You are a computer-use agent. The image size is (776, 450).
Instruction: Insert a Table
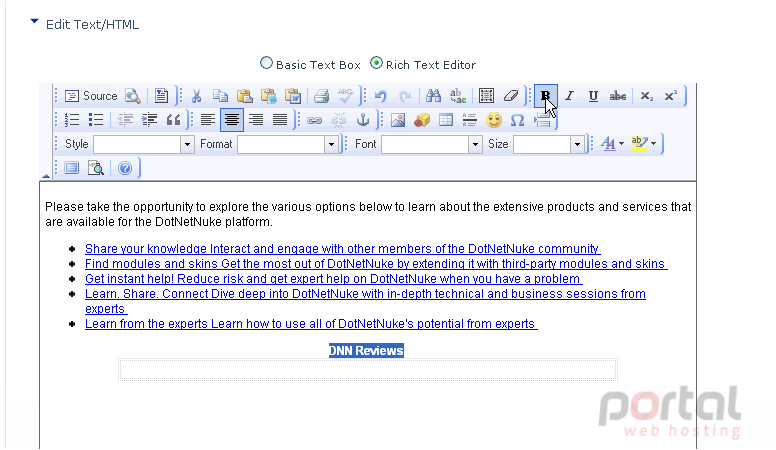coord(446,120)
